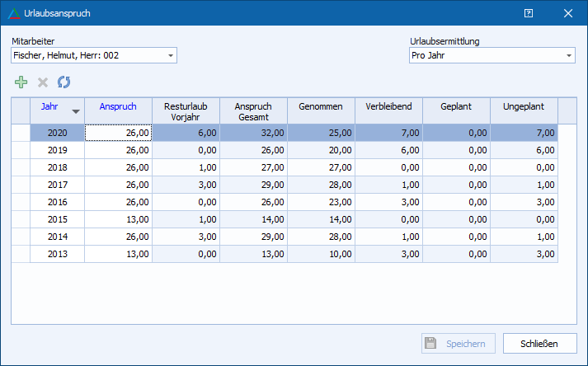The height and width of the screenshot is (366, 588).
Task: Select the row for year 2015
Action: click(x=57, y=219)
